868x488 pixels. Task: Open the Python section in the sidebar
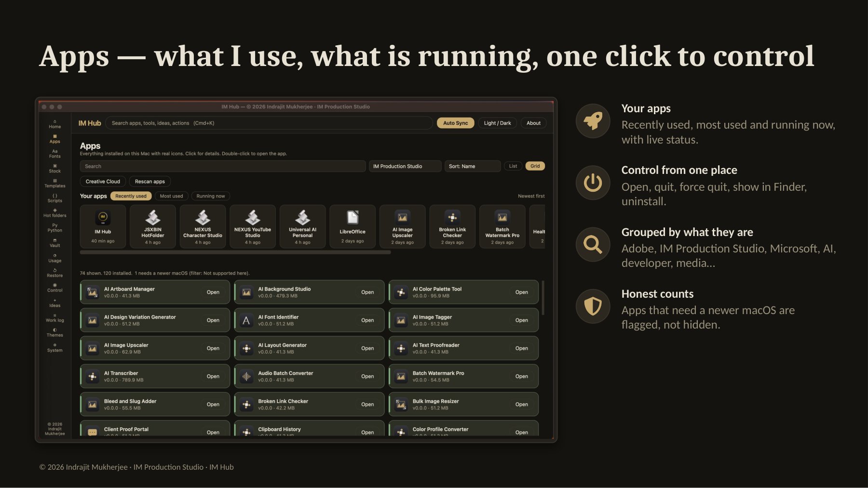coord(54,228)
